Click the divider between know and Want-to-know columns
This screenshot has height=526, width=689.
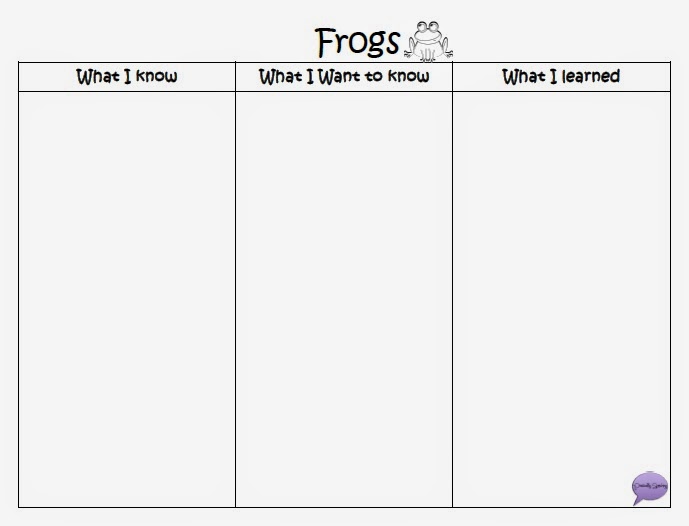(x=236, y=285)
